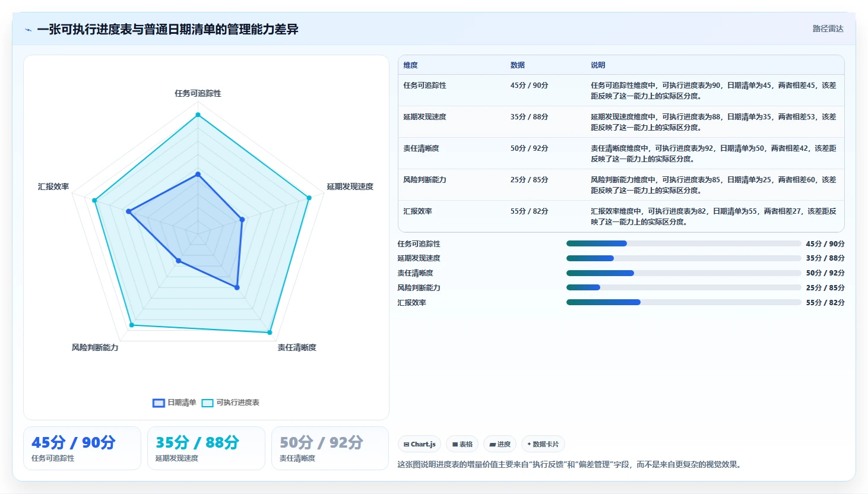Click the cyan data point on 汇报效率 axis

click(94, 200)
